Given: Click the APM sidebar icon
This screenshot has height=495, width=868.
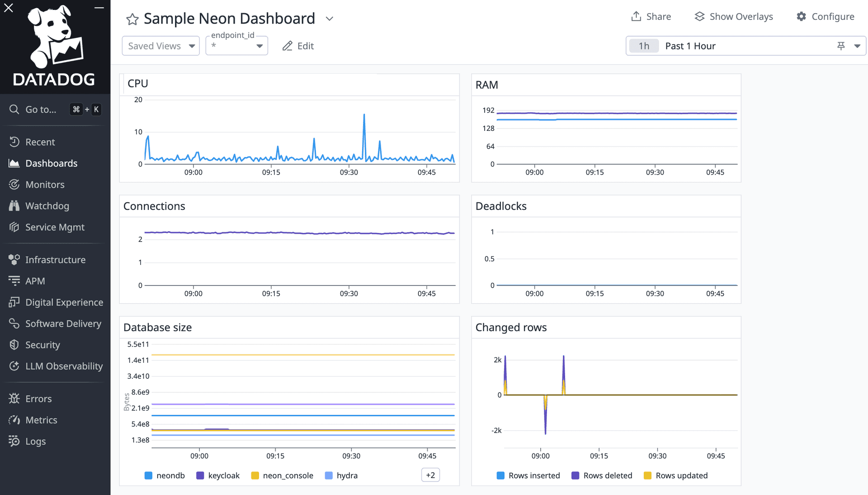Looking at the screenshot, I should [14, 281].
